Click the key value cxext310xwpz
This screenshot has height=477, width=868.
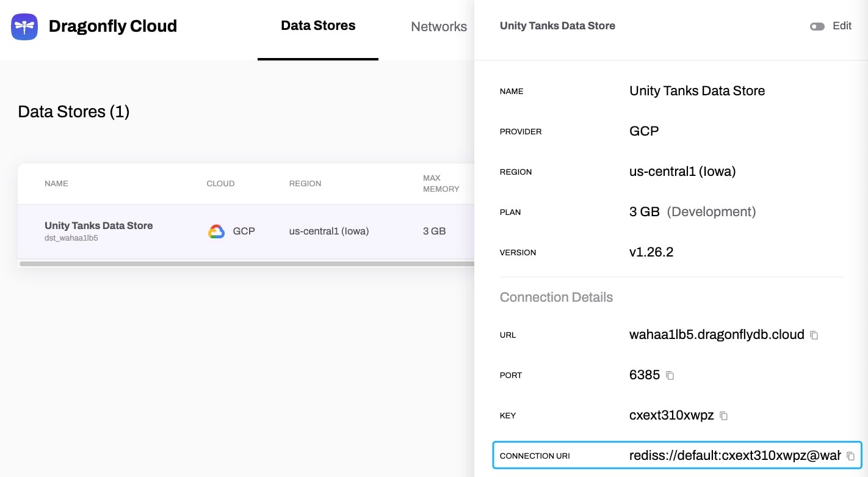(671, 415)
